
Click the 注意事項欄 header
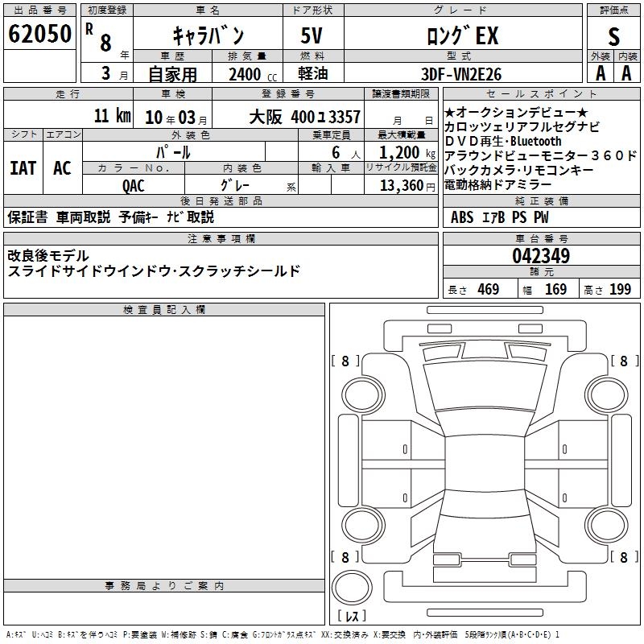click(x=221, y=238)
